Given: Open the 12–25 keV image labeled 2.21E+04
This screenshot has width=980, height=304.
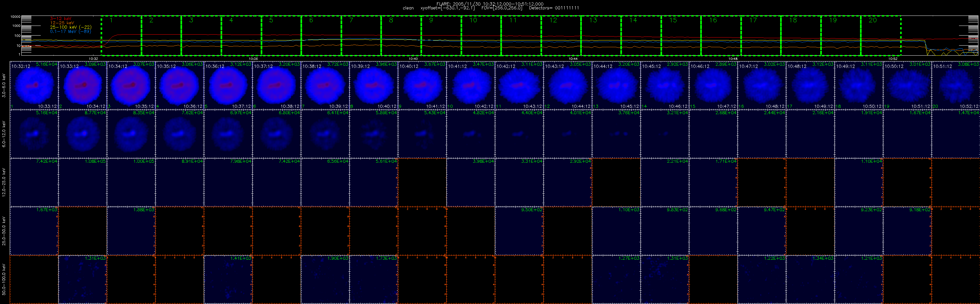Looking at the screenshot, I should pyautogui.click(x=665, y=182).
